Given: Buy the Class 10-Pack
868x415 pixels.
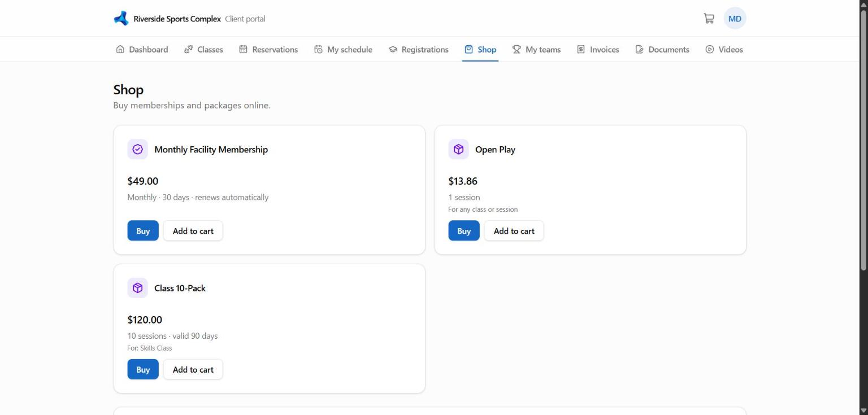Looking at the screenshot, I should [143, 369].
